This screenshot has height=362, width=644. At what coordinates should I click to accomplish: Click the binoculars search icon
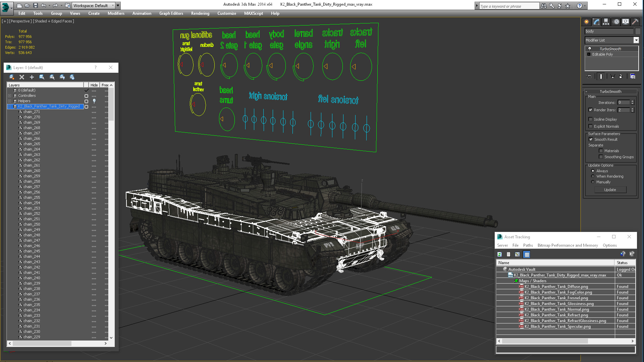tap(543, 6)
